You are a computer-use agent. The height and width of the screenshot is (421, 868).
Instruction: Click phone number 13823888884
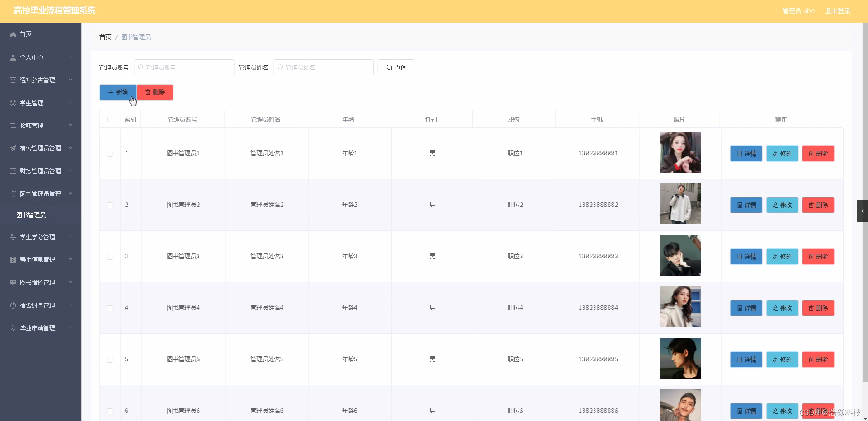click(x=598, y=308)
